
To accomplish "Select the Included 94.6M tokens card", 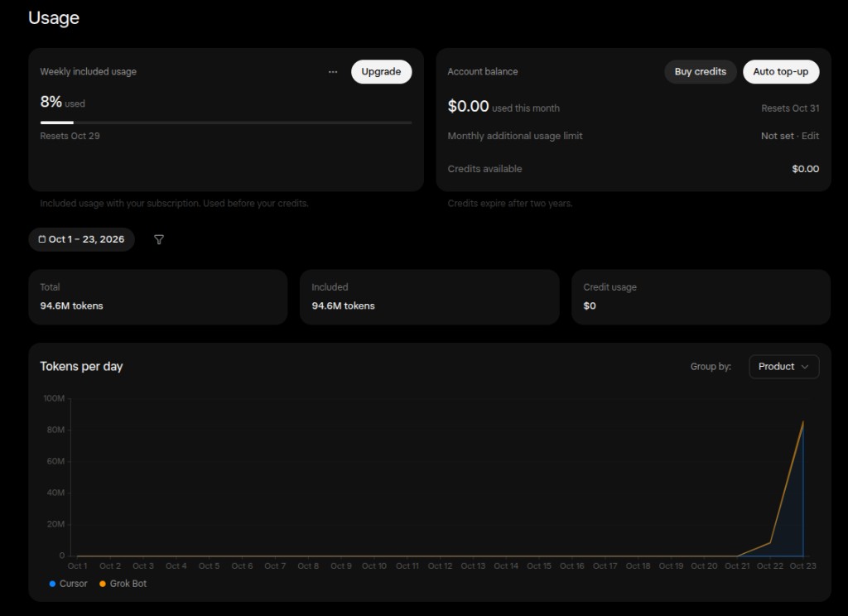I will tap(430, 297).
